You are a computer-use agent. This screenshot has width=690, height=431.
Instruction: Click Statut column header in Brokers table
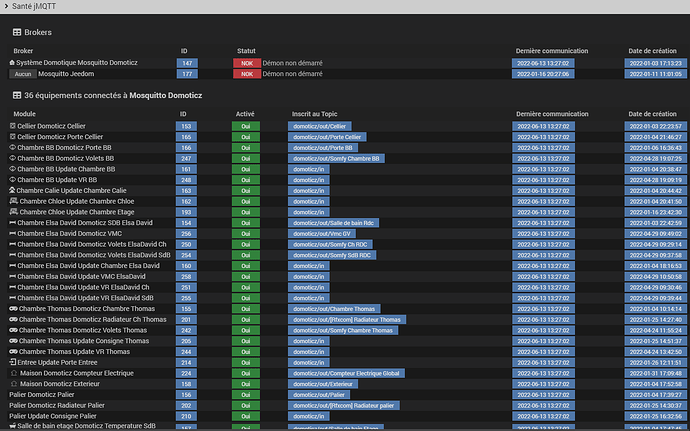pyautogui.click(x=246, y=51)
